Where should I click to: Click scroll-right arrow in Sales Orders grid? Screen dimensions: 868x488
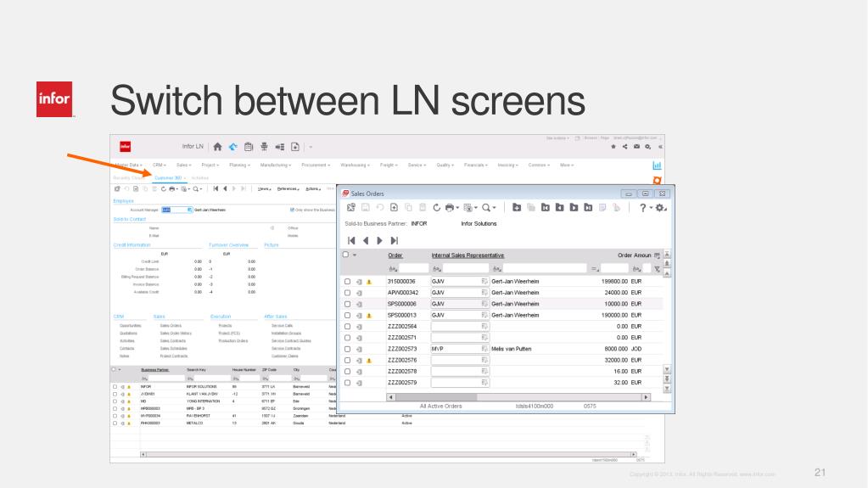coord(646,397)
